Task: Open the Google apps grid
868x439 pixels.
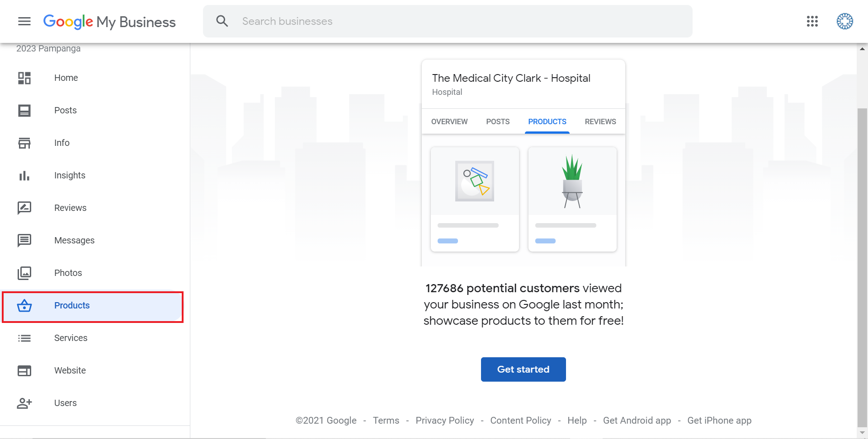Action: pos(812,21)
